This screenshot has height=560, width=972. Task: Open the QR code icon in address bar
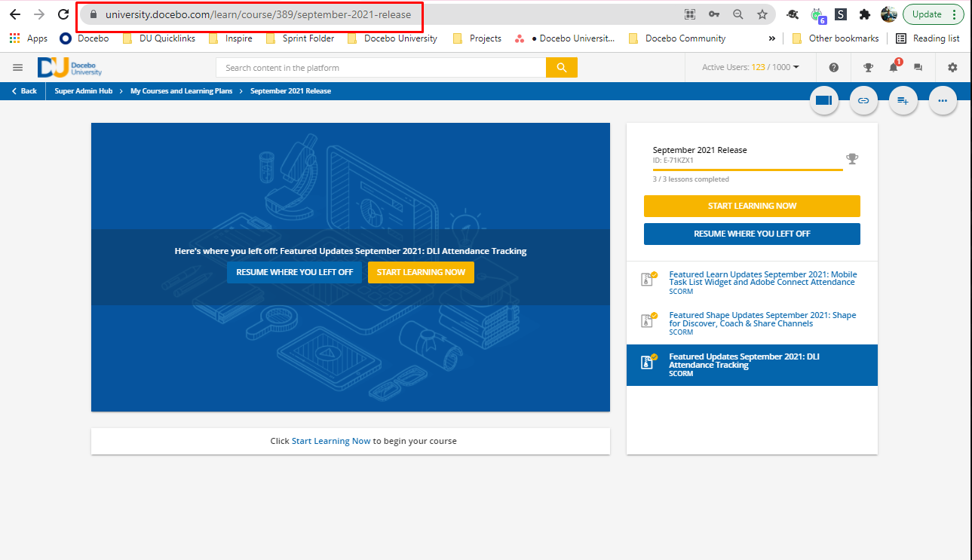pyautogui.click(x=689, y=14)
